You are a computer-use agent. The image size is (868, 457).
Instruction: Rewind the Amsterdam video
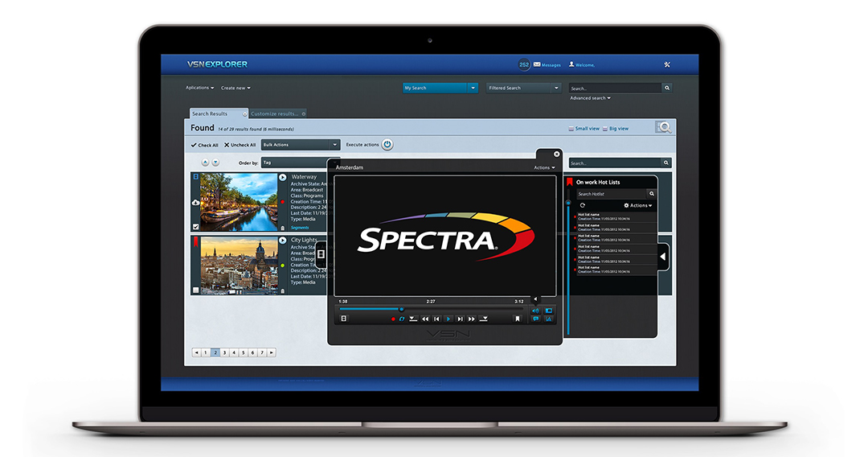(x=425, y=319)
